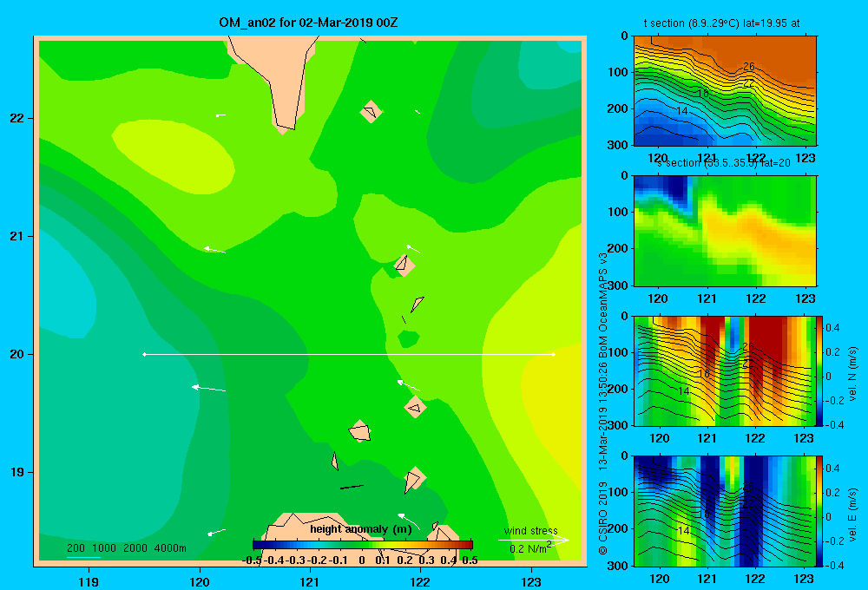Open the salinity section plot
Screen dimensions: 868x590
pos(725,231)
